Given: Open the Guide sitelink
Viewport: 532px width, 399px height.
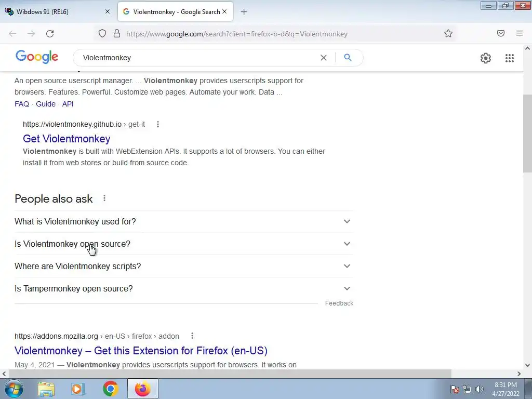Looking at the screenshot, I should [46, 104].
